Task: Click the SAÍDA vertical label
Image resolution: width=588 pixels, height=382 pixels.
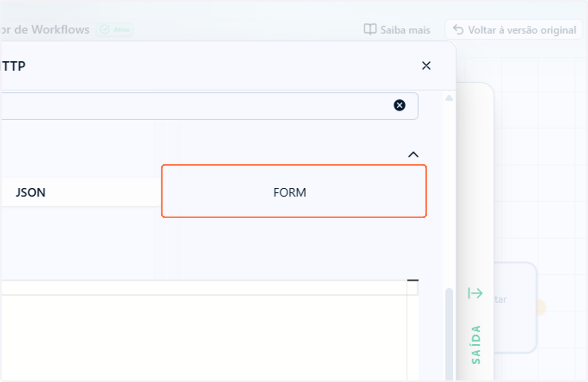Action: pyautogui.click(x=476, y=344)
